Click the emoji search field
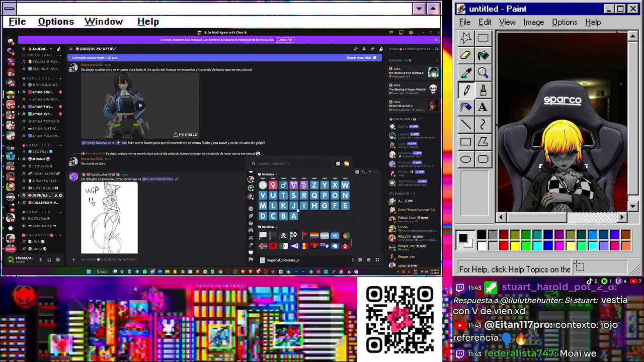644x362 pixels. [293, 163]
